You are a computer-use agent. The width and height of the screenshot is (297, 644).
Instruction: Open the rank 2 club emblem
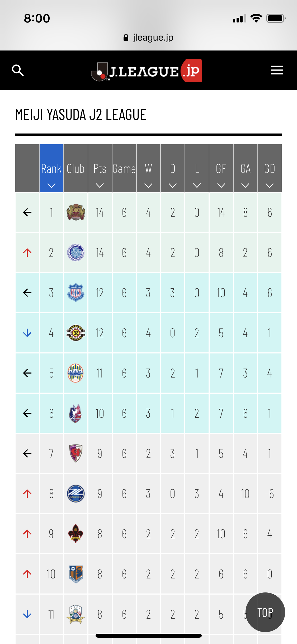click(76, 252)
